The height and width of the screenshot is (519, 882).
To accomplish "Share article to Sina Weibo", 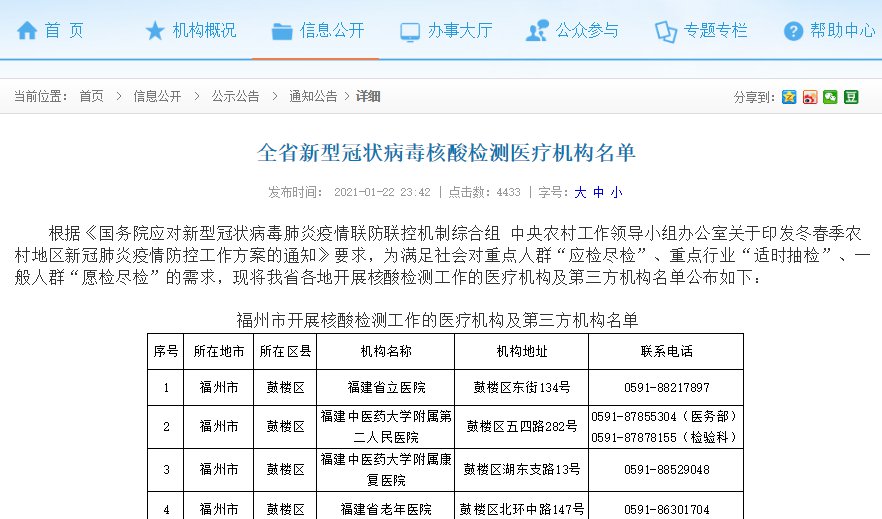I will (x=810, y=97).
